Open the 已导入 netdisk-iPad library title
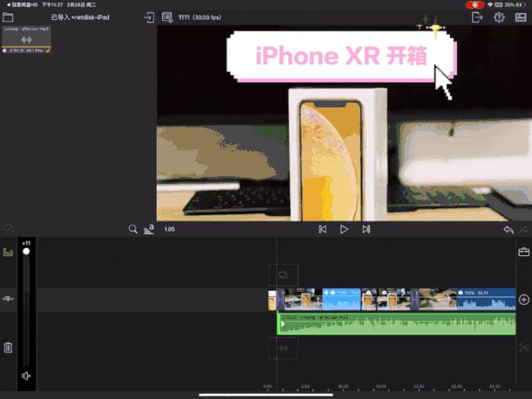The height and width of the screenshot is (399, 532). [x=81, y=17]
